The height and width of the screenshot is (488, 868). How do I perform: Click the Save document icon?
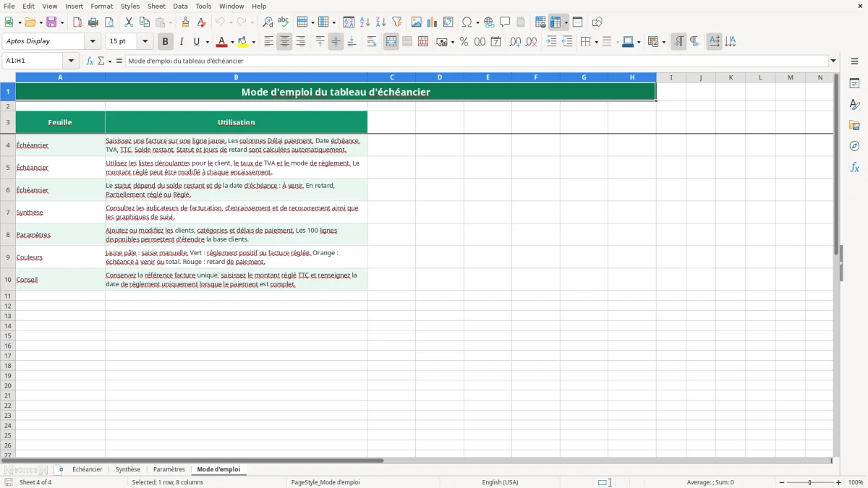pos(51,22)
